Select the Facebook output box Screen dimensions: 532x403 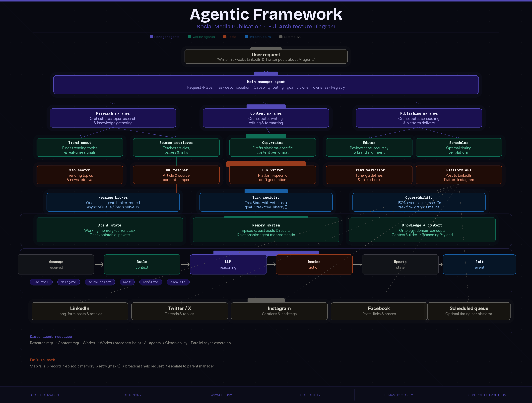click(379, 311)
